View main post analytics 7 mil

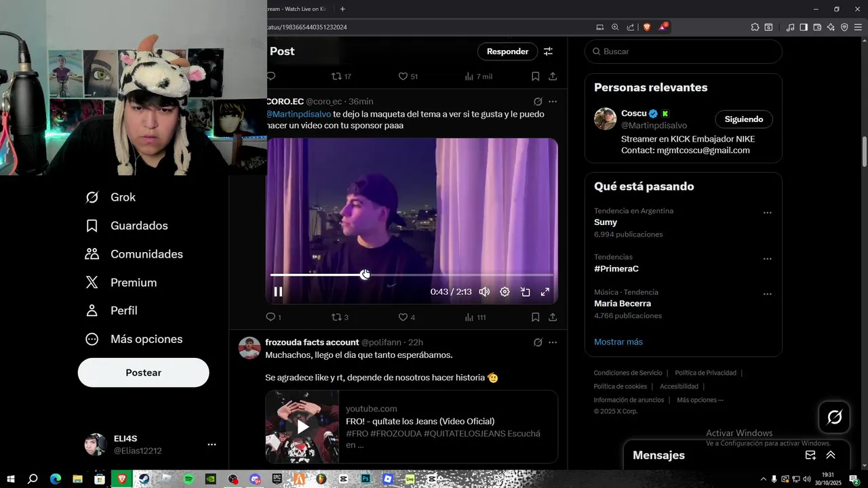click(x=478, y=77)
